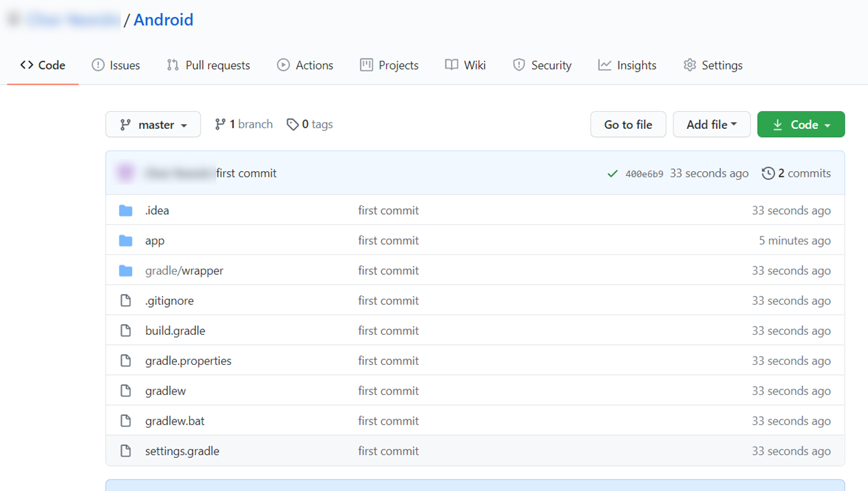Click the Android repository name link
This screenshot has height=491, width=868.
pos(164,20)
